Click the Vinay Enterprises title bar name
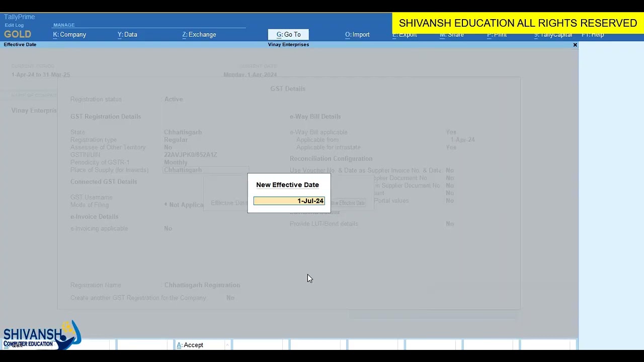 [288, 45]
